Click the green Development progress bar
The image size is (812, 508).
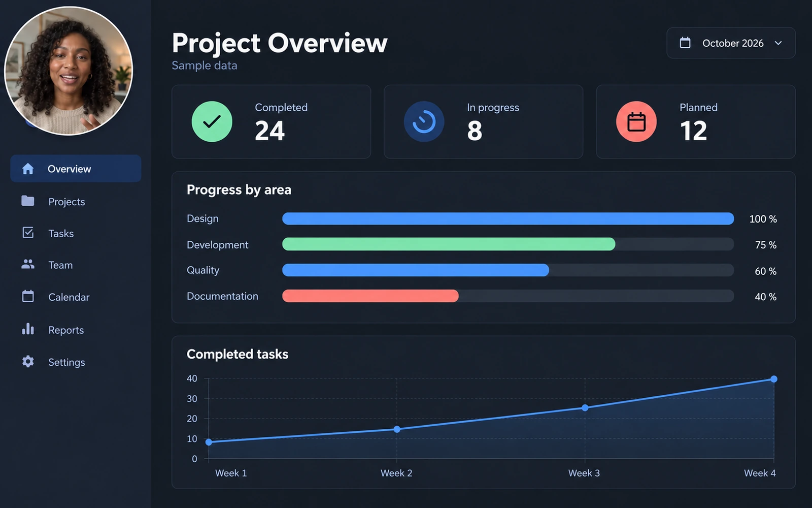pyautogui.click(x=449, y=244)
